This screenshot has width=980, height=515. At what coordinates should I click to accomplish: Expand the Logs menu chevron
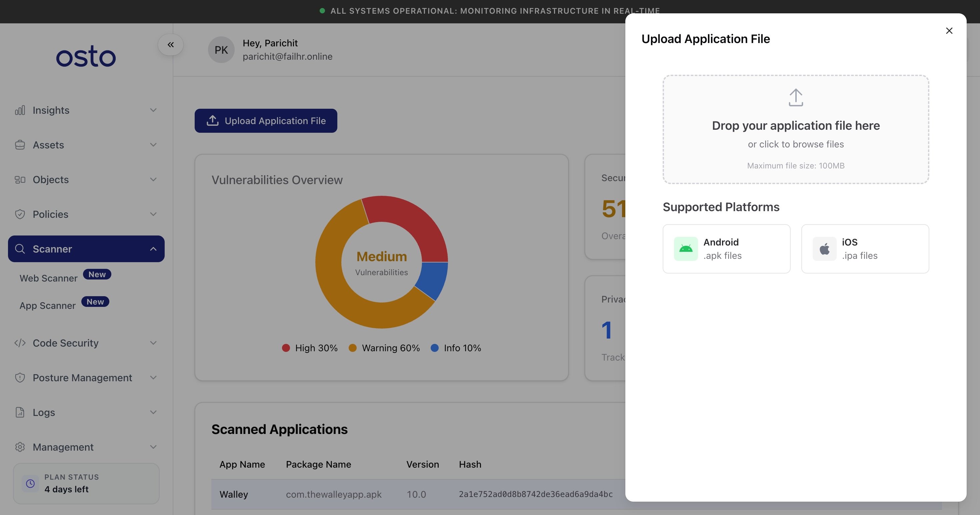[x=153, y=412]
